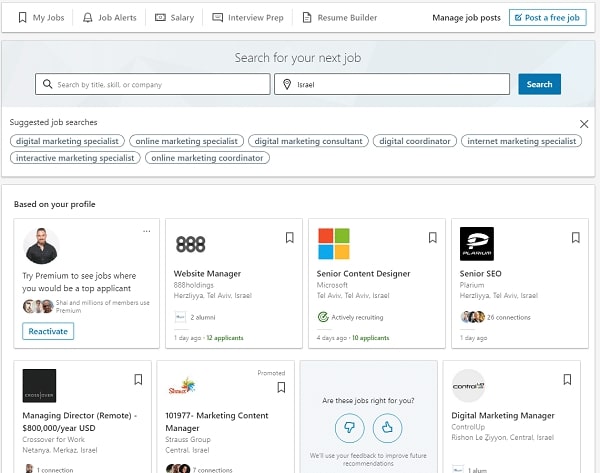Click the Actively recruiting green icon
Image resolution: width=600 pixels, height=473 pixels.
[x=323, y=317]
